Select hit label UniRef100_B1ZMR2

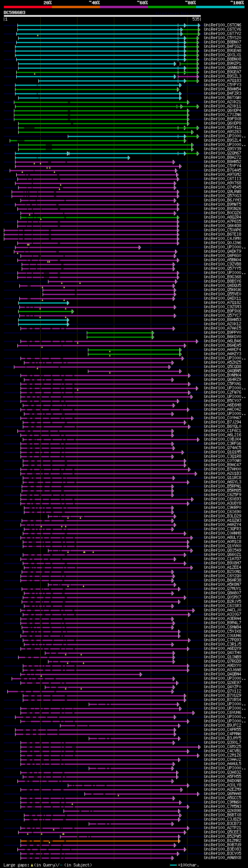point(222,841)
